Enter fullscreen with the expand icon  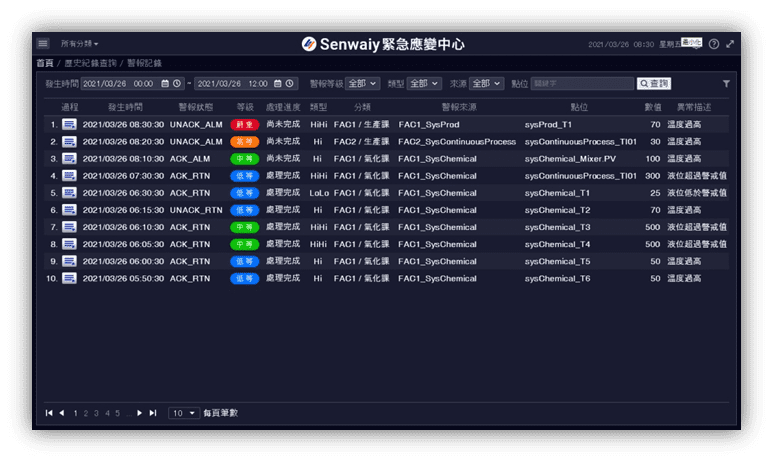[x=730, y=45]
